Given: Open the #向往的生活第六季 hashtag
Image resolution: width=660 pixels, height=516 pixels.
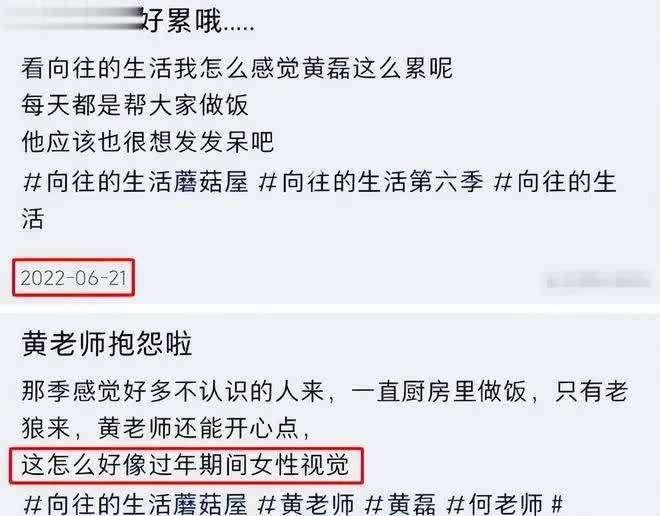Looking at the screenshot, I should pos(371,182).
